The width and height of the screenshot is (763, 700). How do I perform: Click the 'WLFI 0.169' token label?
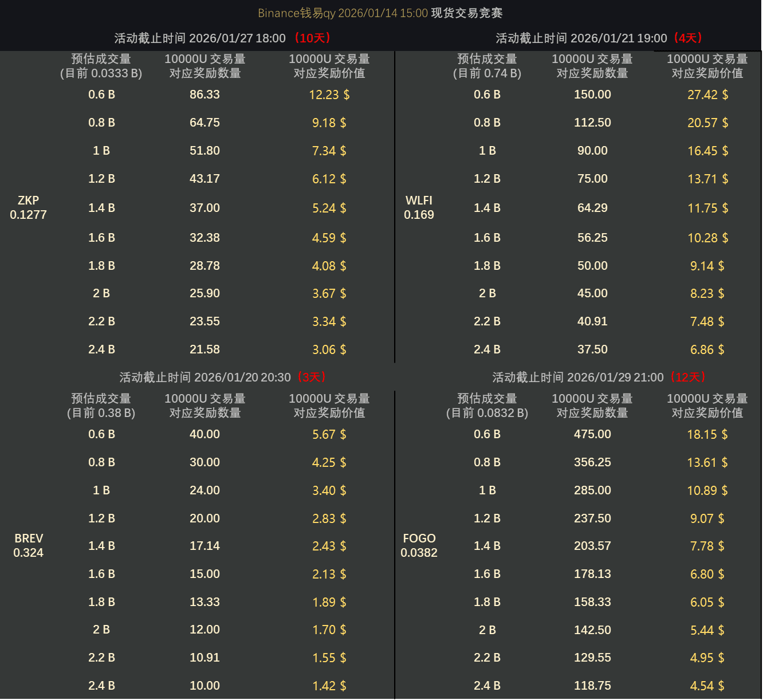coord(419,207)
